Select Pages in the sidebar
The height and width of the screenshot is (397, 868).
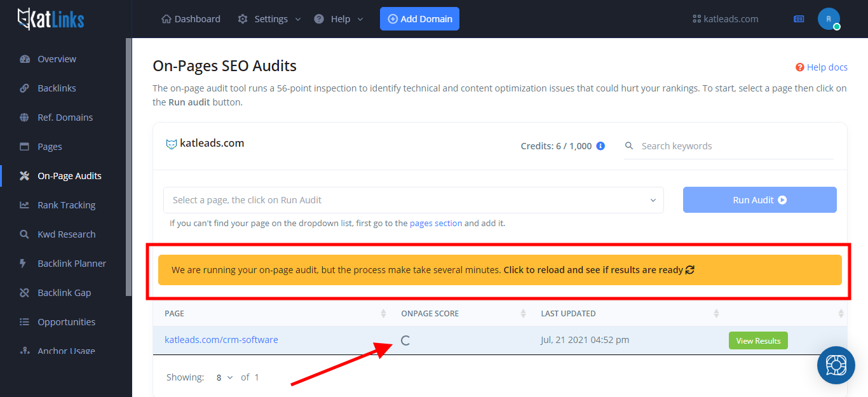point(50,147)
